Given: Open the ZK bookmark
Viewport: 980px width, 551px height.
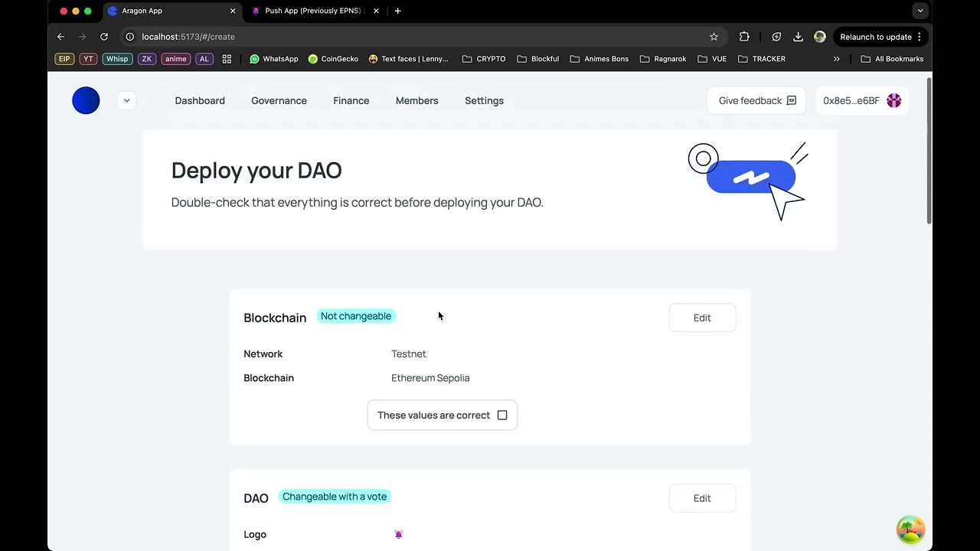Looking at the screenshot, I should pos(146,59).
